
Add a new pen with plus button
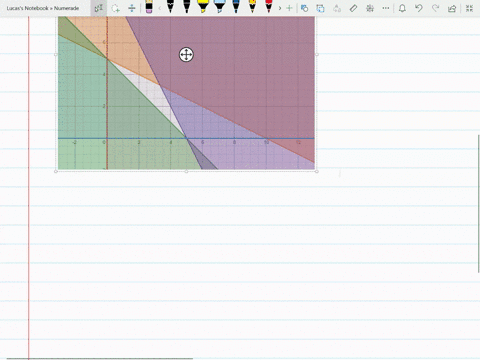tap(289, 8)
